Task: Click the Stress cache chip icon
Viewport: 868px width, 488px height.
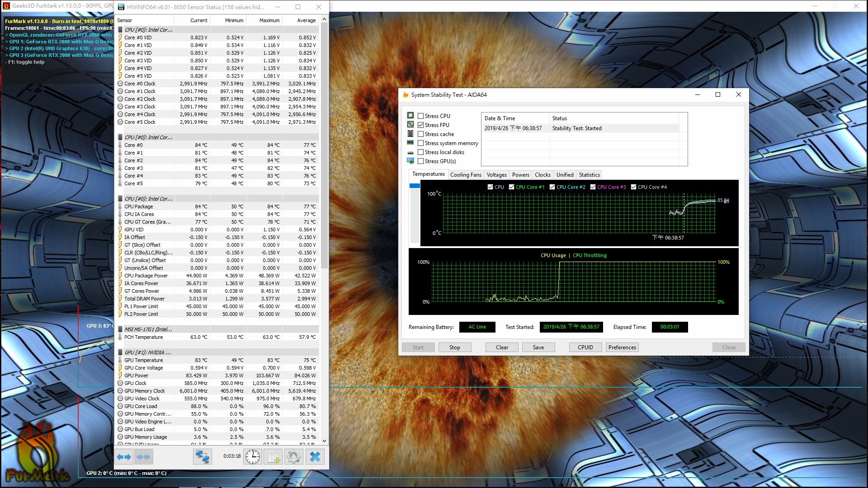Action: coord(410,134)
